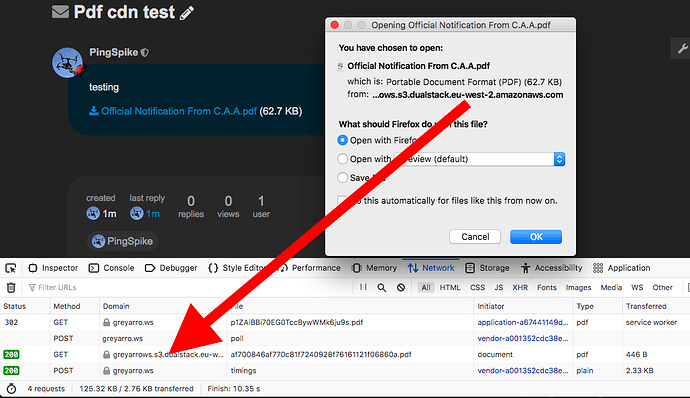Toggle the HTML filter
The width and height of the screenshot is (690, 398).
[450, 287]
